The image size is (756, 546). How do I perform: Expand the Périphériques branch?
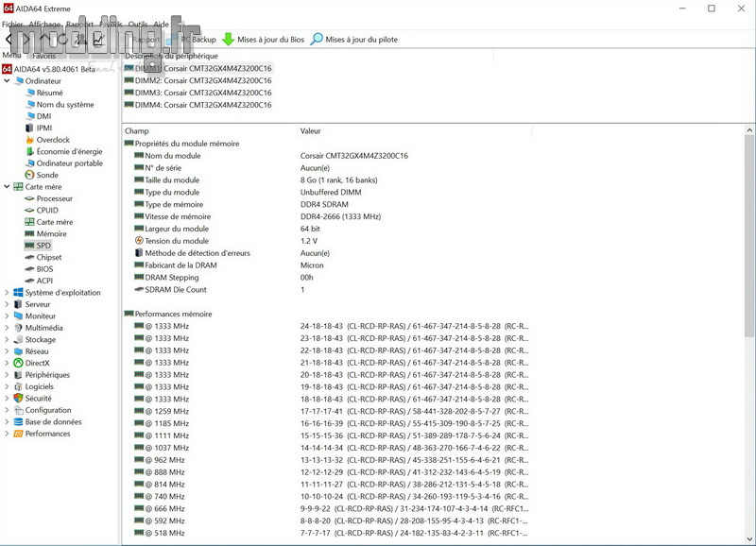[7, 375]
